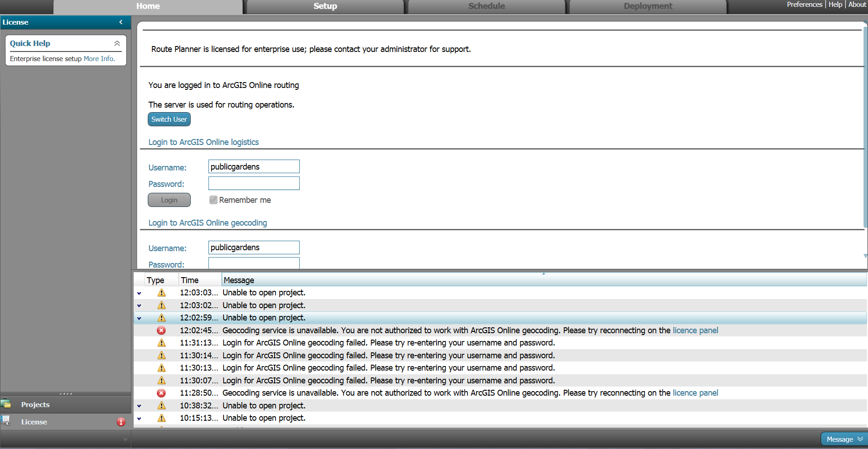Open the Projects panel

(x=66, y=405)
